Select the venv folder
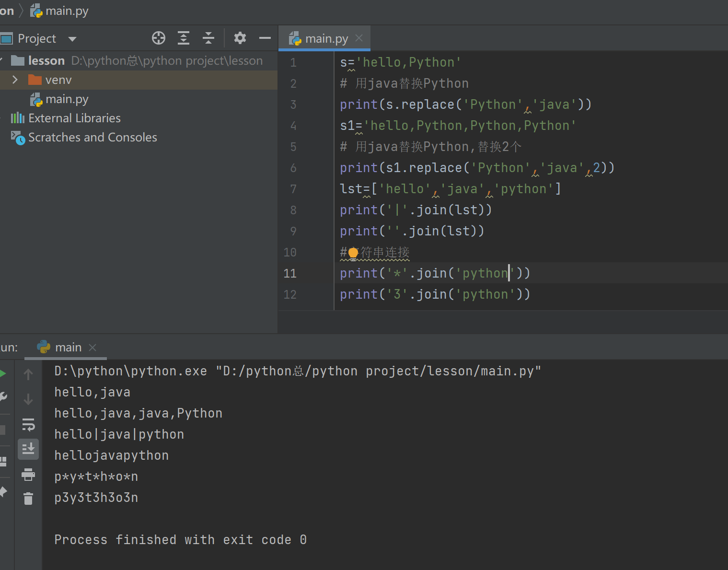The image size is (728, 570). (50, 80)
